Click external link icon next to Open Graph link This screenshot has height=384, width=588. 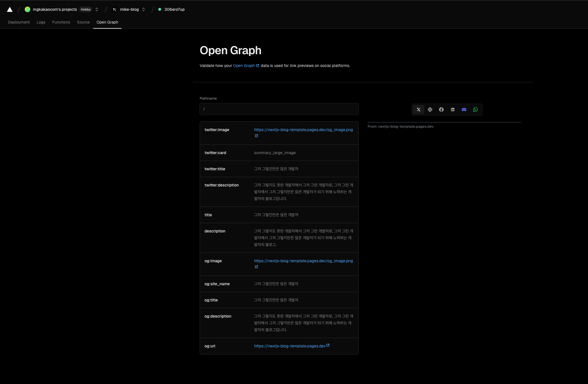click(258, 66)
